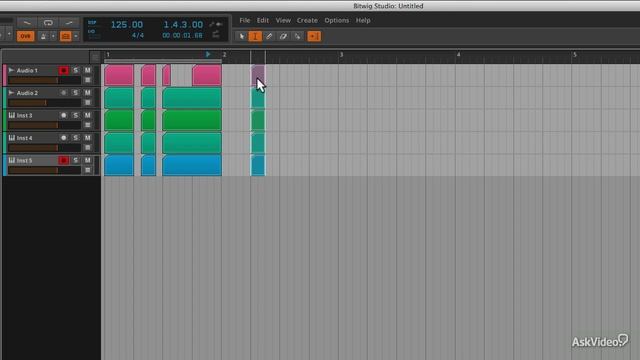Arm record on Inst 3
The height and width of the screenshot is (360, 640).
point(63,116)
